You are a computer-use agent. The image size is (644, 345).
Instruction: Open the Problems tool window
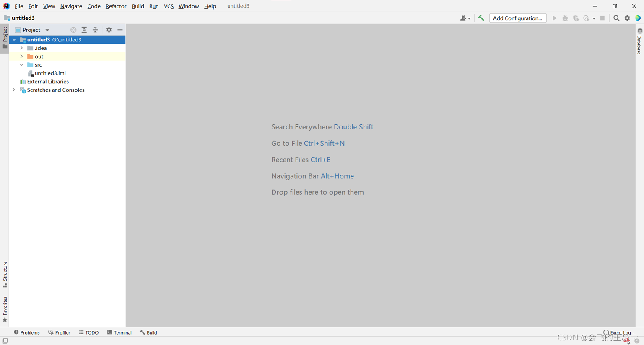pyautogui.click(x=27, y=332)
